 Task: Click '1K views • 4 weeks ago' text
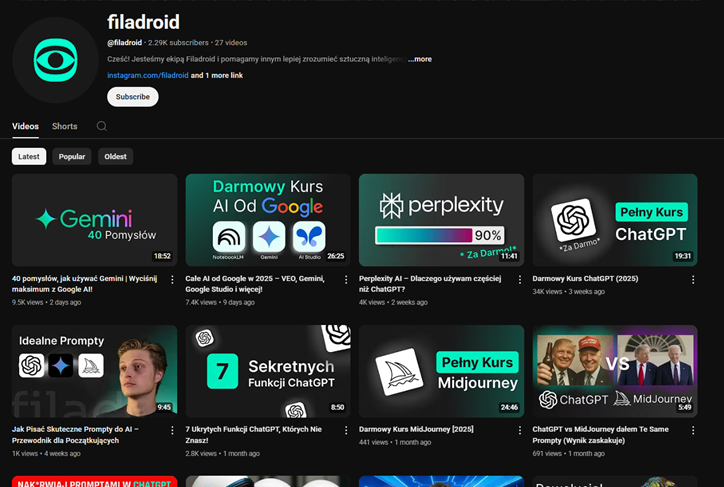coord(46,454)
